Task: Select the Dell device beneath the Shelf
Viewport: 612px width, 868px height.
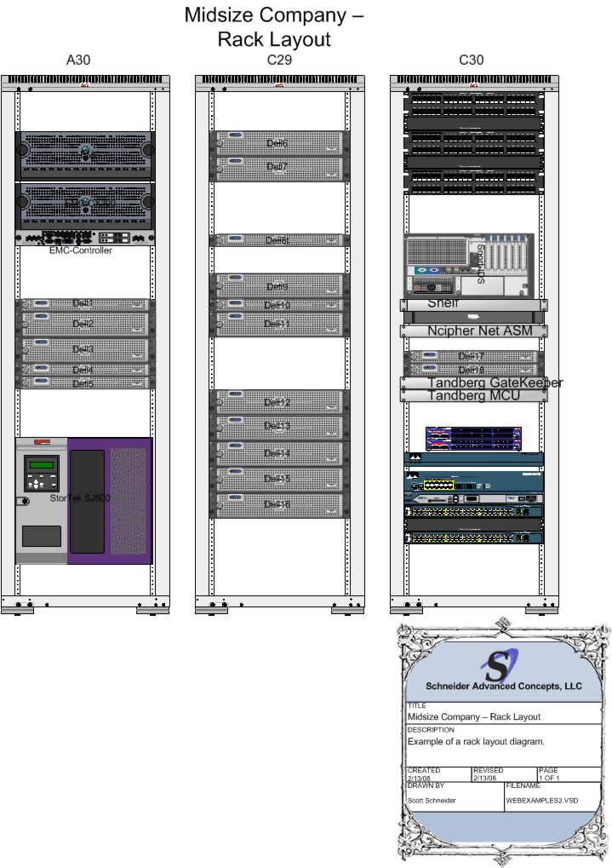Action: [x=473, y=318]
